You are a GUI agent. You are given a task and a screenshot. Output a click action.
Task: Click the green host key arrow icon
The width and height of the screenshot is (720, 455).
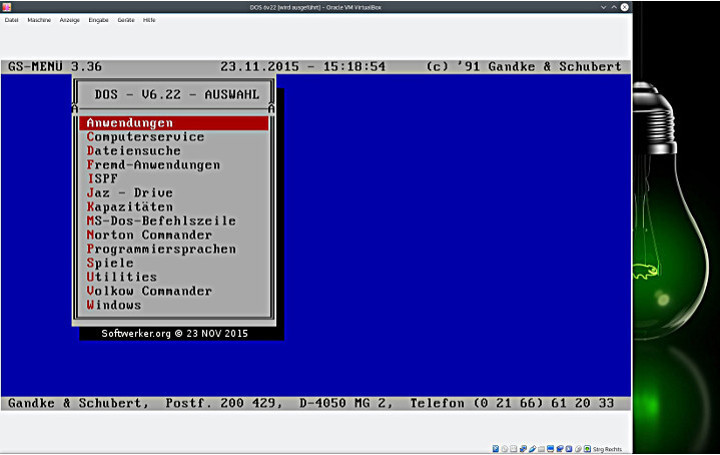point(587,449)
